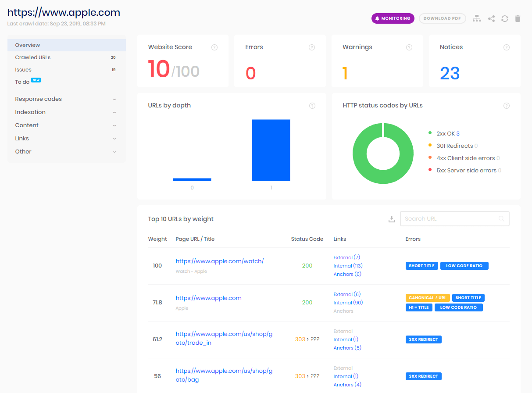Expand the Links section
The width and height of the screenshot is (532, 393).
pyautogui.click(x=67, y=139)
